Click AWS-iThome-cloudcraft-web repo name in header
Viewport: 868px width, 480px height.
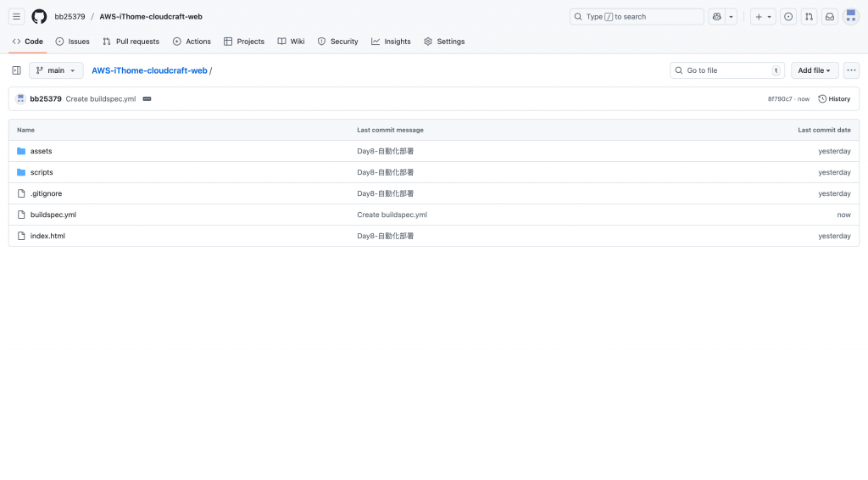click(151, 17)
